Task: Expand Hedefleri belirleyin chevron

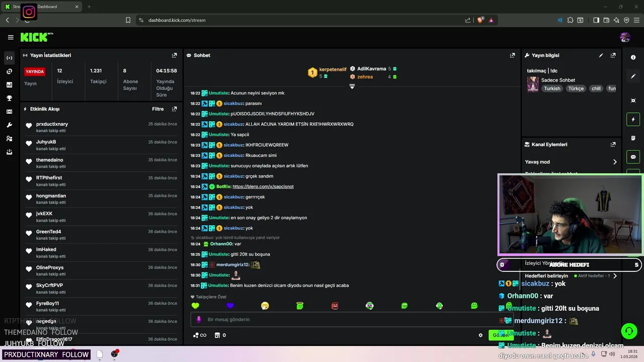Action: [615, 276]
